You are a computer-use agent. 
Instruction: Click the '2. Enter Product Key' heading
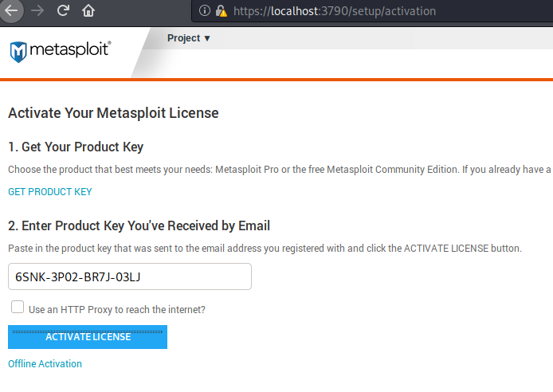coord(139,226)
